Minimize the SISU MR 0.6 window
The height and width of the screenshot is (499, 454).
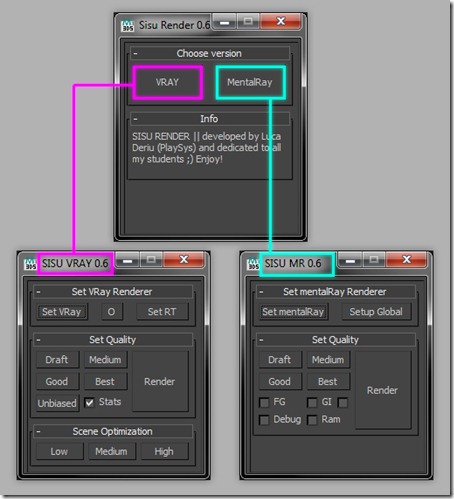[x=350, y=260]
